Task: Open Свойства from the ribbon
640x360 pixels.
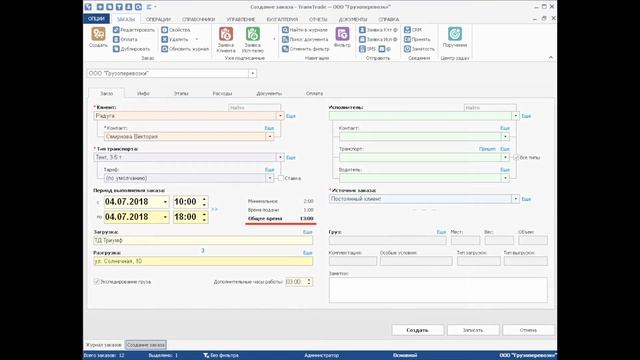Action: coord(176,30)
